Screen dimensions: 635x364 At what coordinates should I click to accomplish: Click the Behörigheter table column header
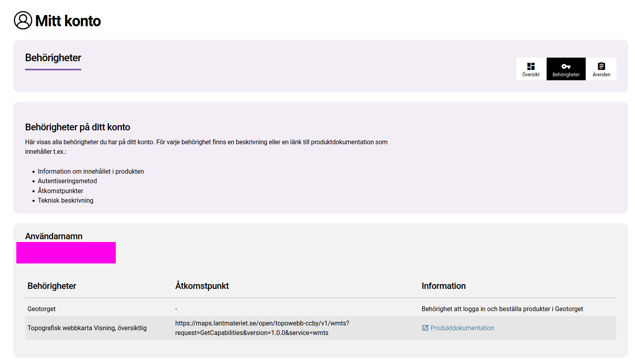[x=52, y=286]
